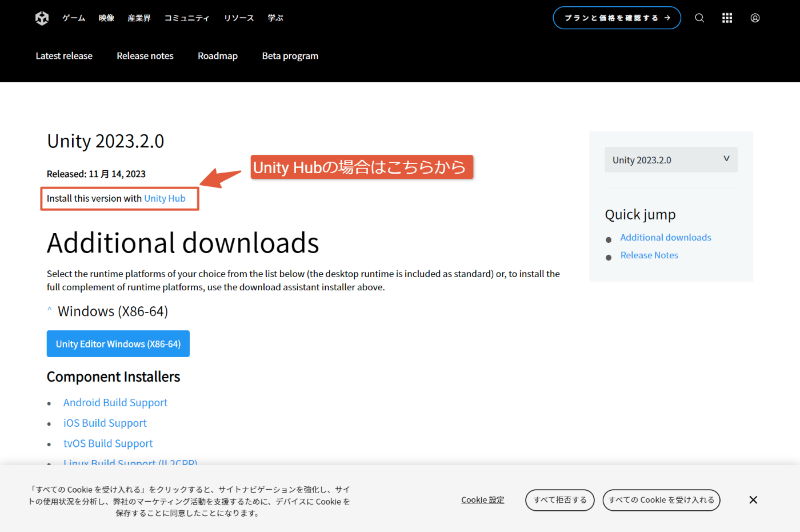
Task: Open the コミュニティ menu
Action: (x=187, y=18)
